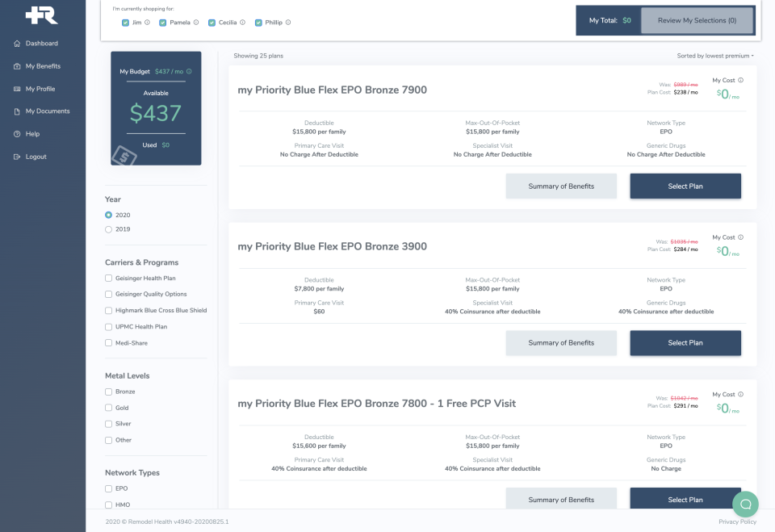
Task: Click My Cost info icon for Bronze 7800
Action: coord(741,394)
